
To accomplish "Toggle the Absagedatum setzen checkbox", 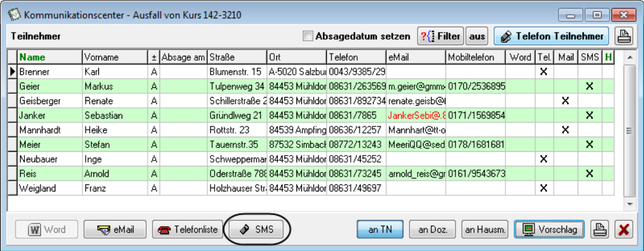I will tap(308, 36).
